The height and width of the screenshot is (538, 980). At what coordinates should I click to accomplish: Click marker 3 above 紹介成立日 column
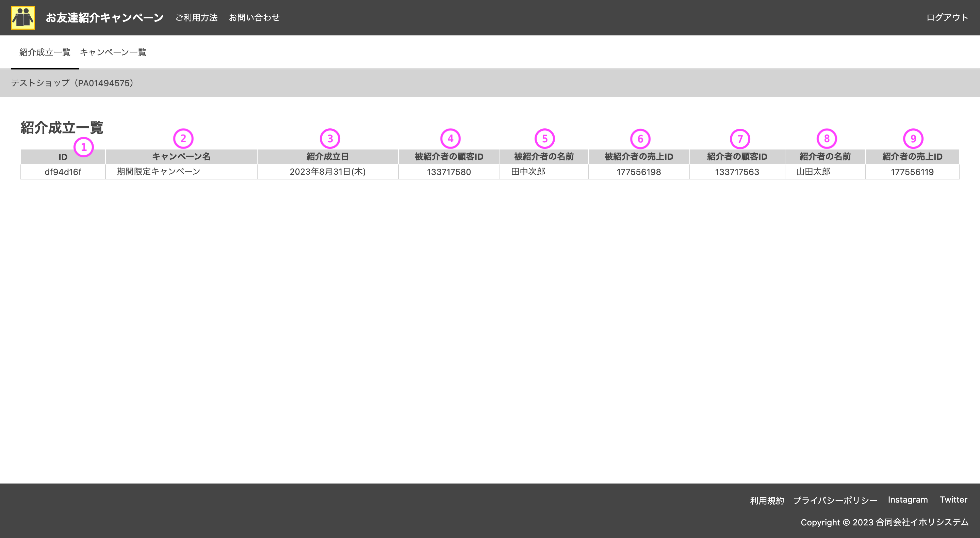pos(329,139)
